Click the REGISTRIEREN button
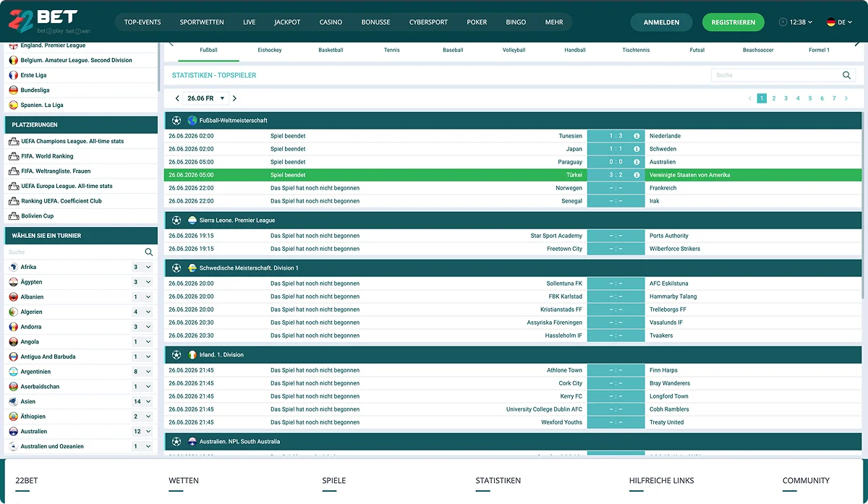The image size is (868, 504). 733,22
